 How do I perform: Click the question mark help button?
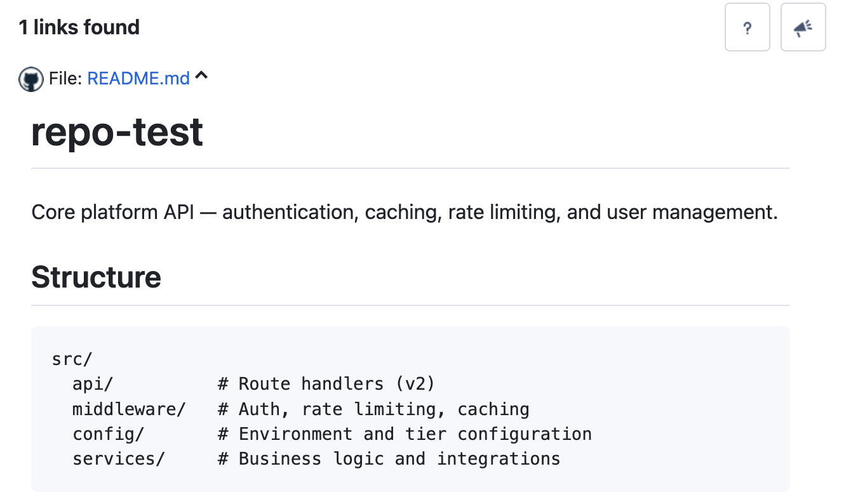[x=747, y=27]
